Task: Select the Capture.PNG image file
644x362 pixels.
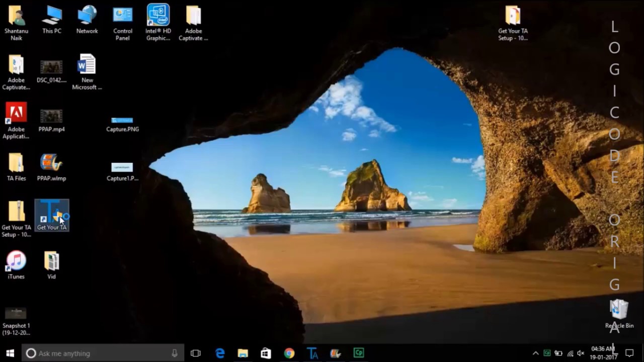Action: point(122,124)
